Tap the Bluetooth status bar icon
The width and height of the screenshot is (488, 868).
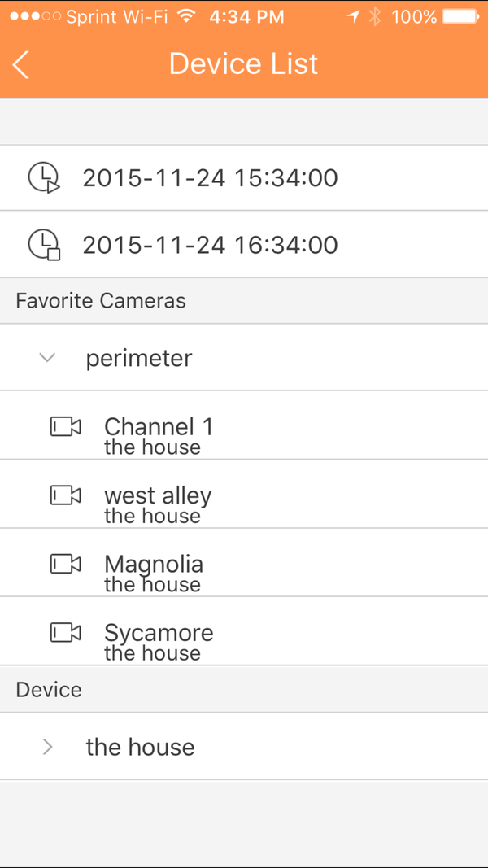374,16
